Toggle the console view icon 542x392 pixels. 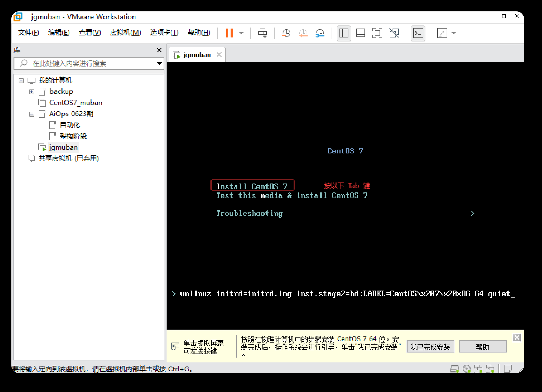[x=418, y=33]
